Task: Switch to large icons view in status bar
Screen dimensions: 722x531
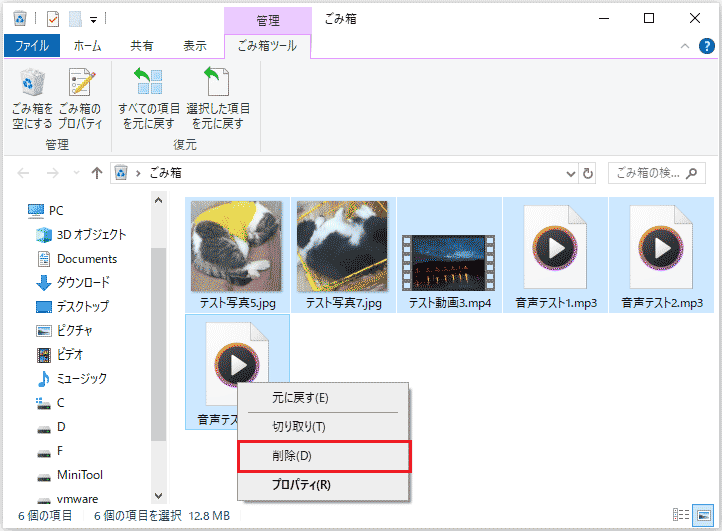Action: click(x=703, y=515)
